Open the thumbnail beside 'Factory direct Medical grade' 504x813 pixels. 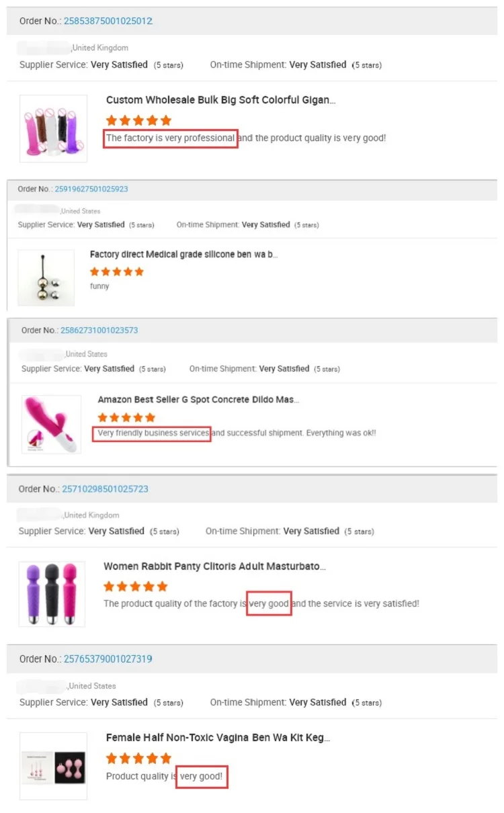point(46,277)
